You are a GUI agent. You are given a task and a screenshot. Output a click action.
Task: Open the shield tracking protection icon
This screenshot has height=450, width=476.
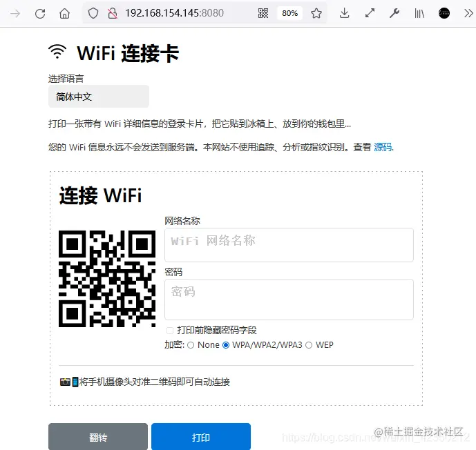tap(93, 13)
